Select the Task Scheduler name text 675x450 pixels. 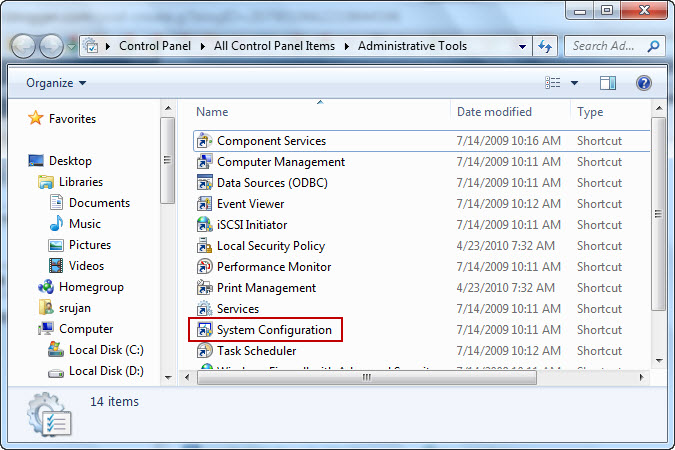tap(257, 351)
